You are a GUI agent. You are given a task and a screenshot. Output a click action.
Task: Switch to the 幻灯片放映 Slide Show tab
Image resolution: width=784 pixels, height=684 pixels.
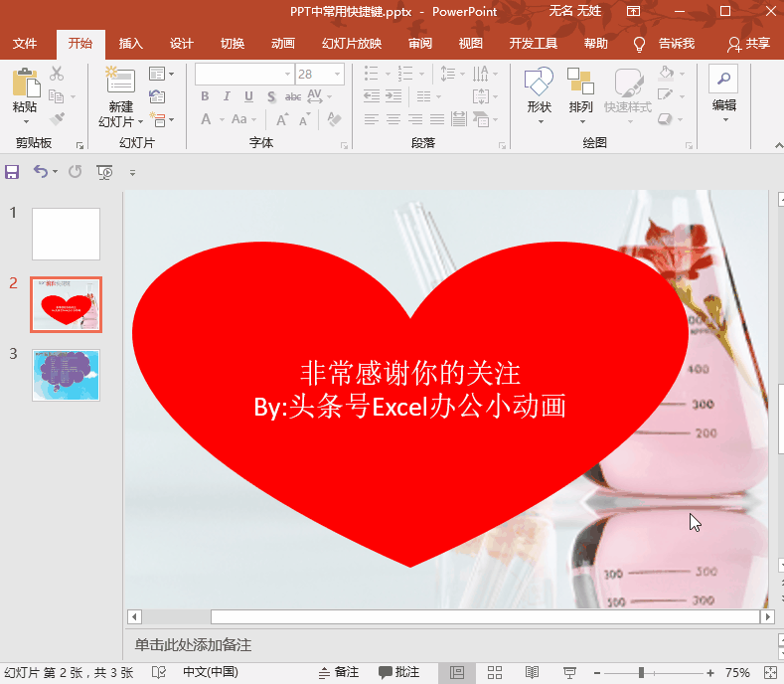point(352,44)
